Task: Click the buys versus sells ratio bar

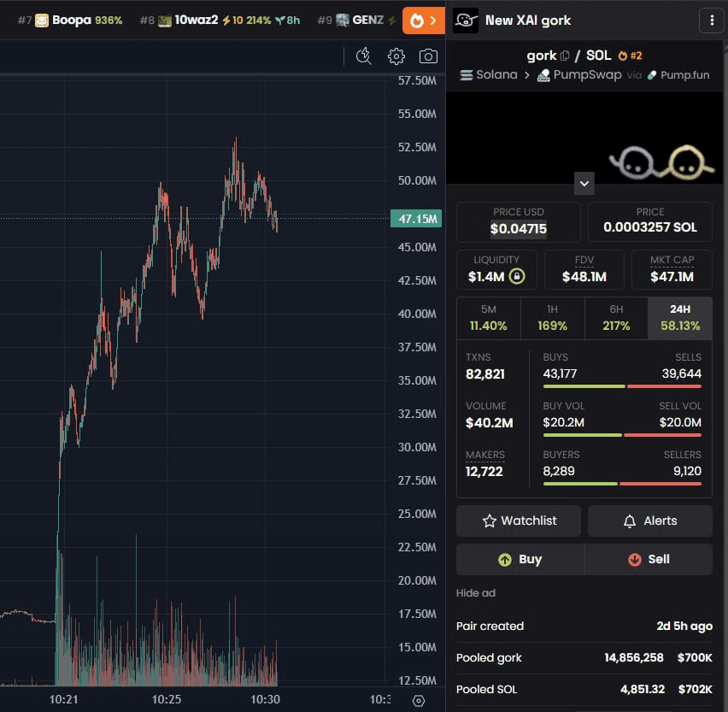Action: (x=622, y=386)
